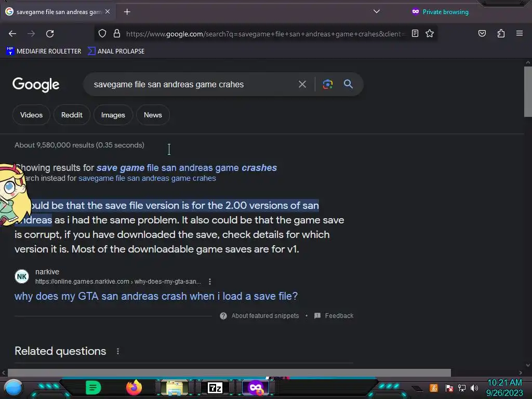This screenshot has height=399, width=532.
Task: Search instead for 'savegame file san andreas game crahes'
Action: (147, 178)
